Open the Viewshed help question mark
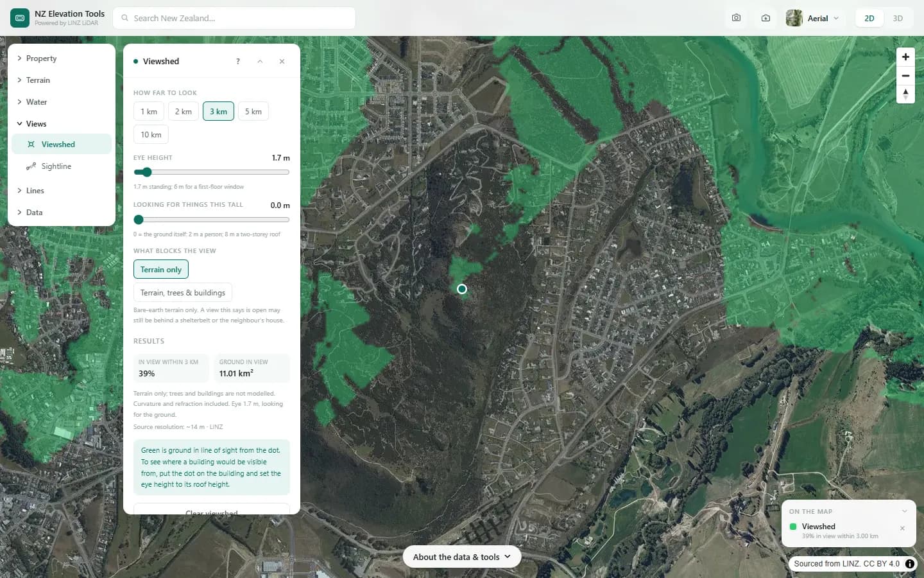The width and height of the screenshot is (924, 578). point(238,62)
